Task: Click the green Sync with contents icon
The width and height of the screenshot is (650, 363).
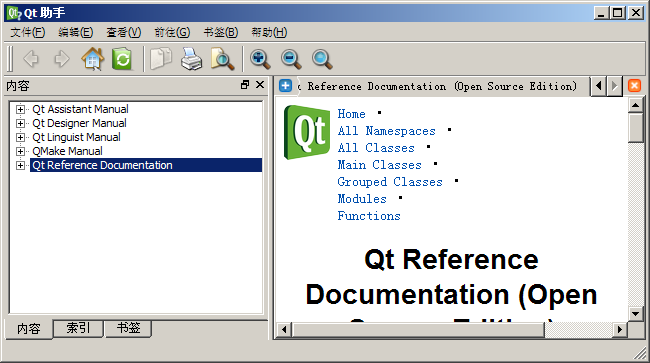Action: (122, 59)
